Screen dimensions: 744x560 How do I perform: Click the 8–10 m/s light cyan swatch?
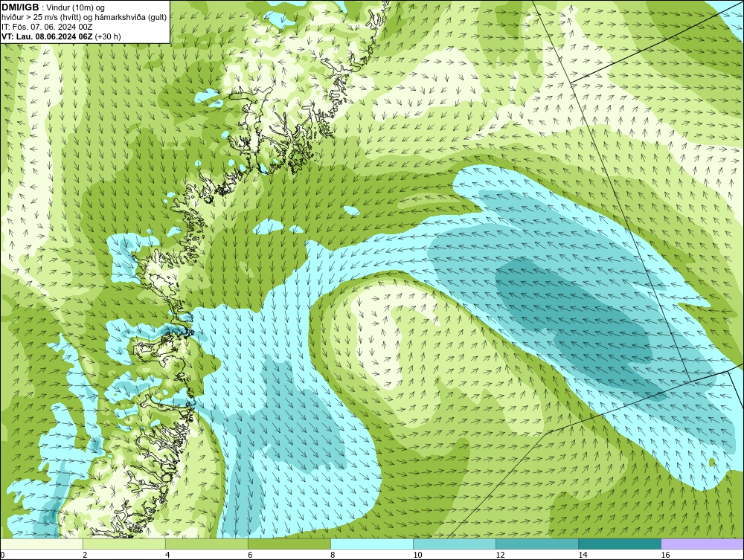click(x=372, y=544)
